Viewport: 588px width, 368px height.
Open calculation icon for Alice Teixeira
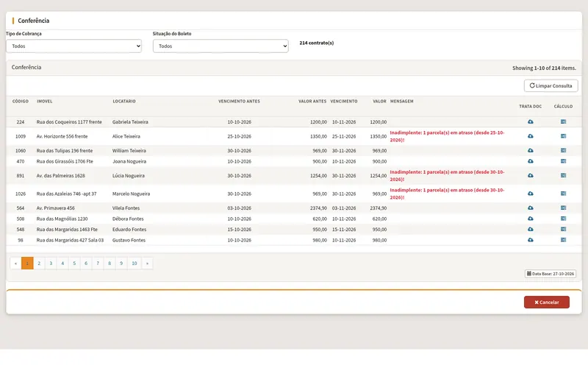click(x=563, y=136)
